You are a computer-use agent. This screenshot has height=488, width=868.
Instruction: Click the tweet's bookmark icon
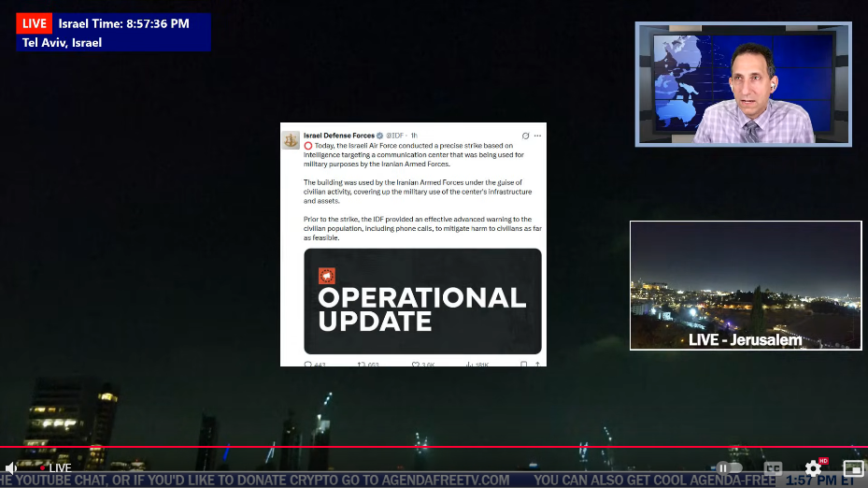(x=523, y=364)
